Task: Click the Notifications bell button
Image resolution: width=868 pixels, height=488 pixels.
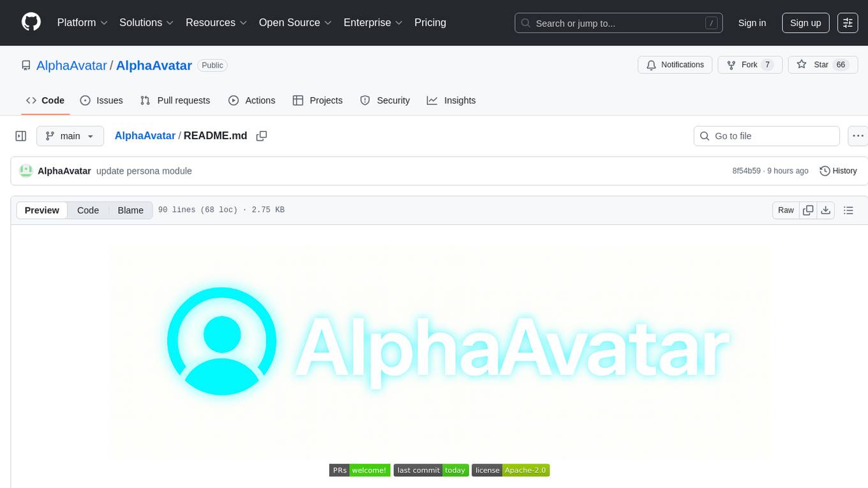Action: pyautogui.click(x=675, y=65)
